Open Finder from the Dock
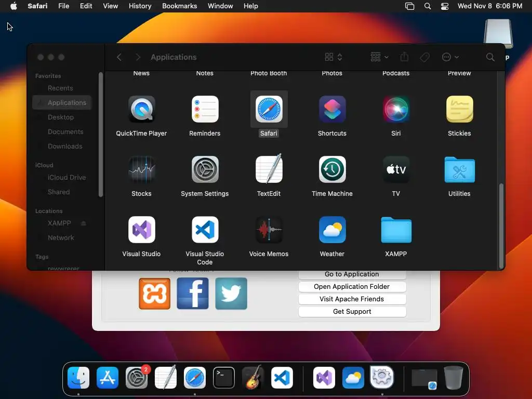The image size is (532, 399). [x=78, y=378]
